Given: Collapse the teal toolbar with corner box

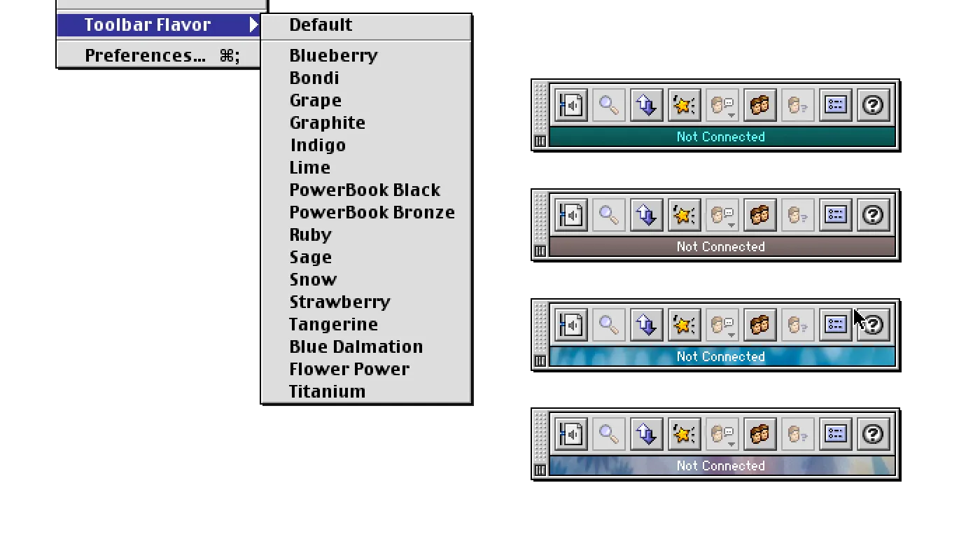Looking at the screenshot, I should [540, 141].
